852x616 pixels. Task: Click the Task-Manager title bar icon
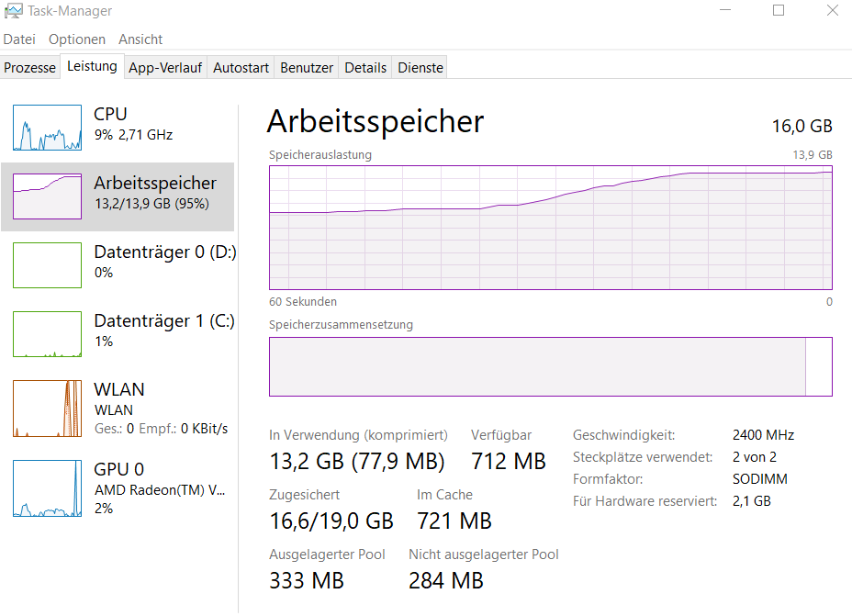(x=14, y=11)
